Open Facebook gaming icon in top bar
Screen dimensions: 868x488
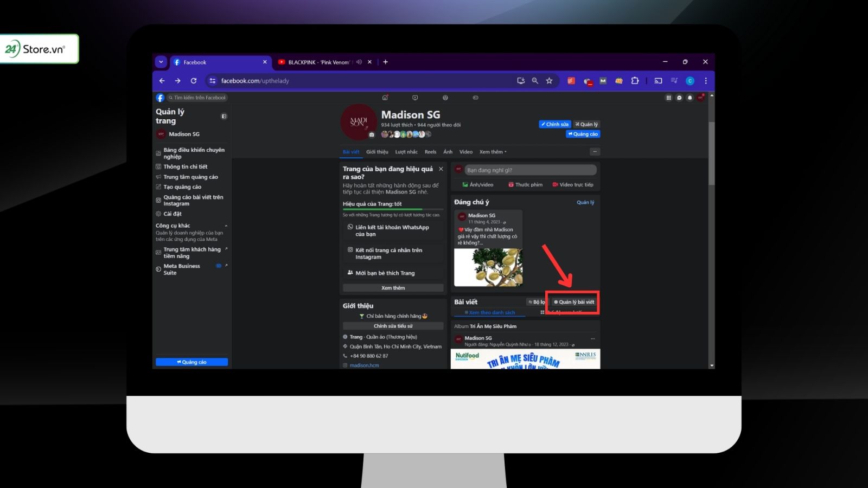[x=475, y=98]
